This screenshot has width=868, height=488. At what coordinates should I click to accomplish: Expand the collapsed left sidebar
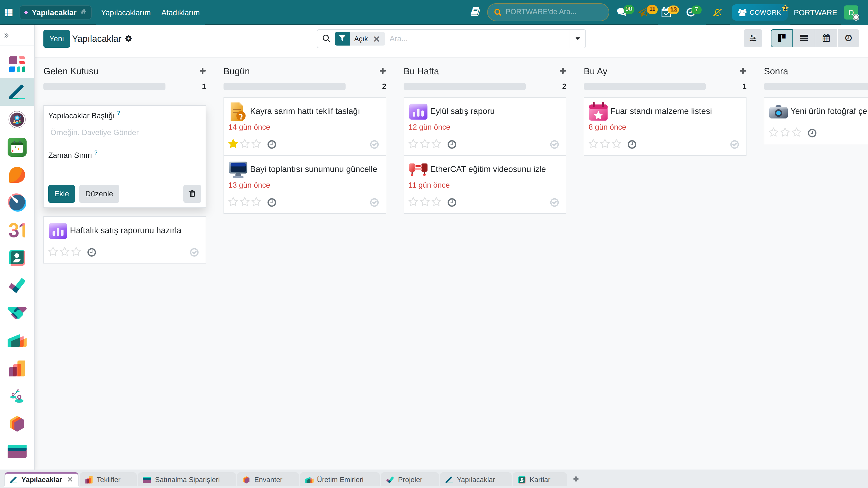click(7, 35)
